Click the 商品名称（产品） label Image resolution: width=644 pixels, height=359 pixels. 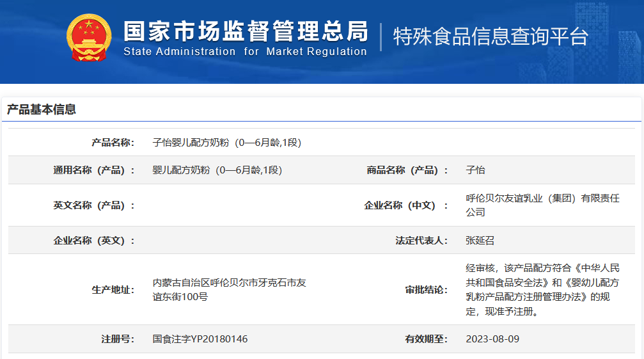[407, 170]
